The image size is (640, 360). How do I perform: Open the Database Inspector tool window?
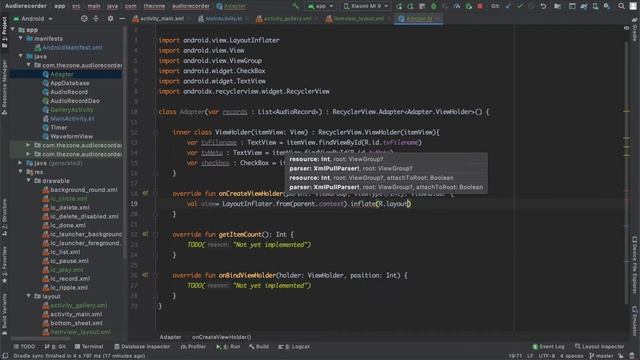(142, 347)
